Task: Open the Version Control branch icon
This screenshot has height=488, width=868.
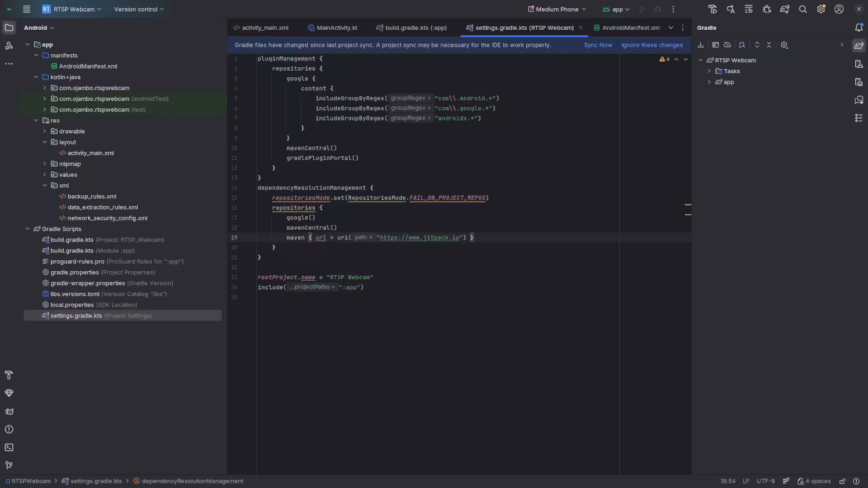Action: [9, 465]
